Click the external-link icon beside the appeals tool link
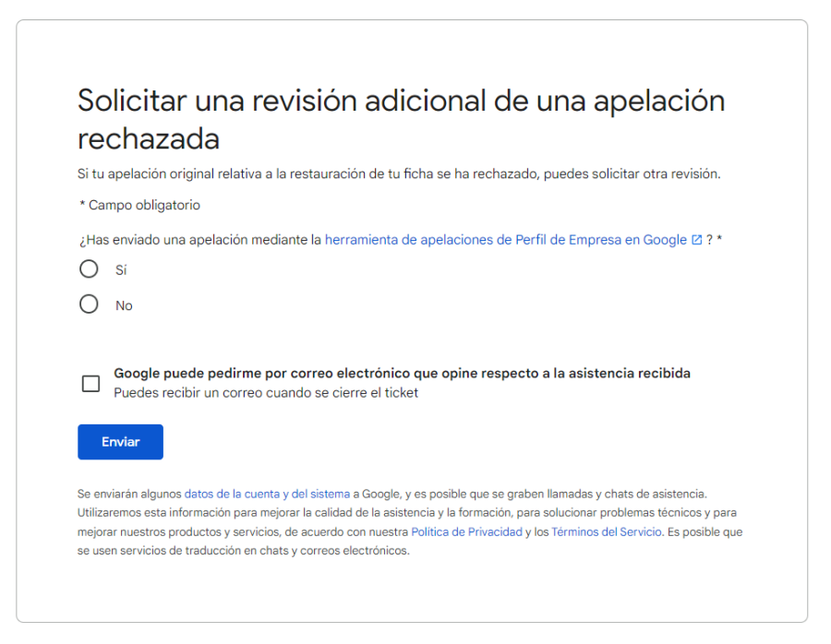831x644 pixels. pos(696,240)
